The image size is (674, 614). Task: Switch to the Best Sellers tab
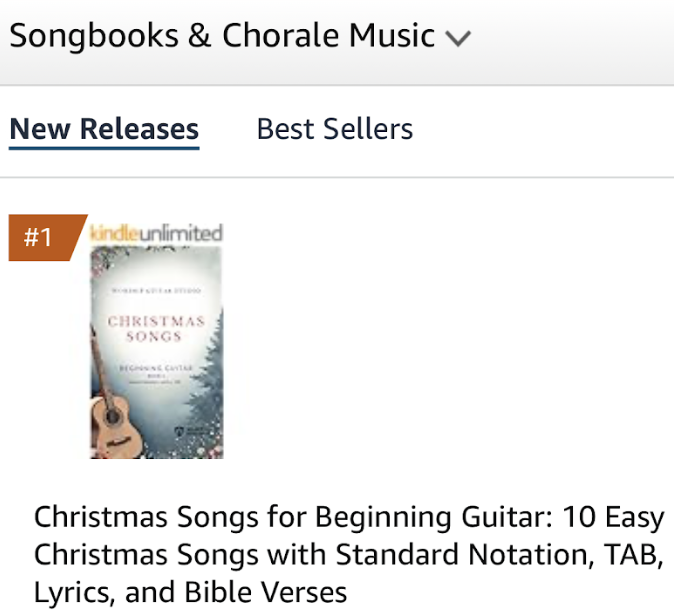(x=334, y=129)
